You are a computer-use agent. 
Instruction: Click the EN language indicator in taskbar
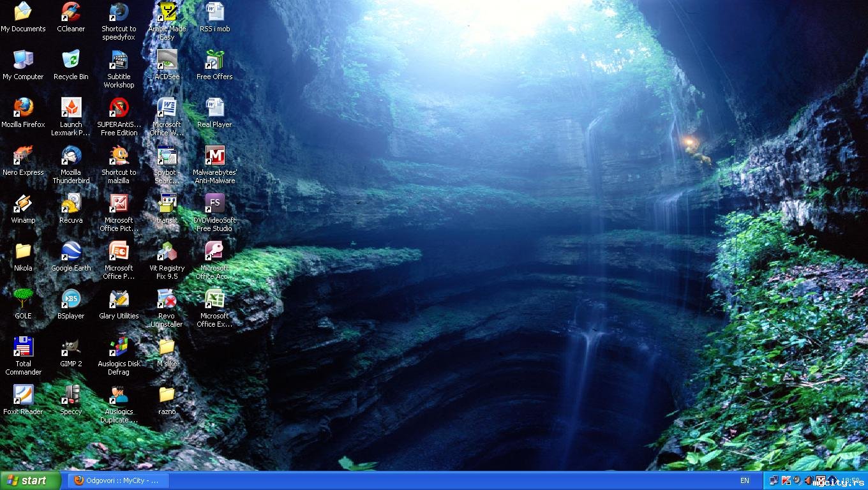(x=745, y=480)
